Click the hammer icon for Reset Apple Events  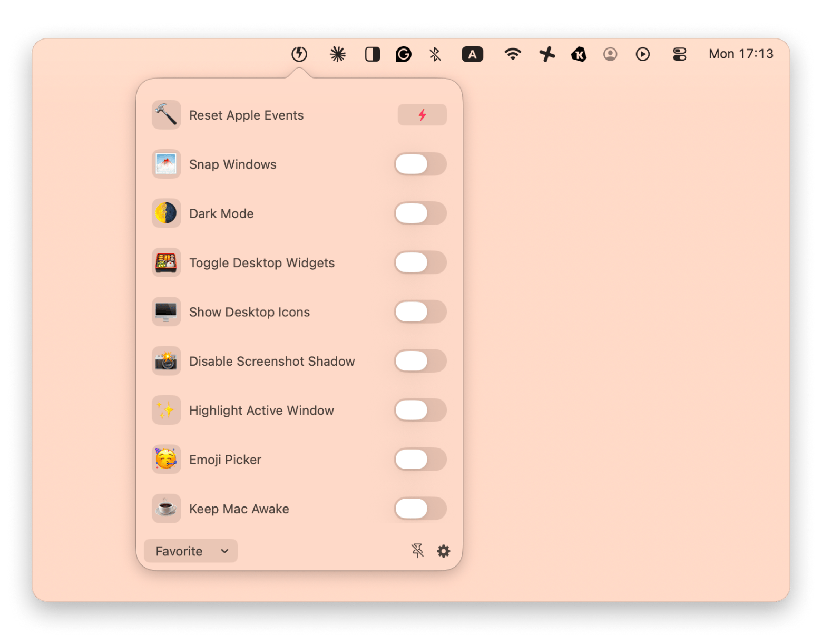[x=166, y=115]
